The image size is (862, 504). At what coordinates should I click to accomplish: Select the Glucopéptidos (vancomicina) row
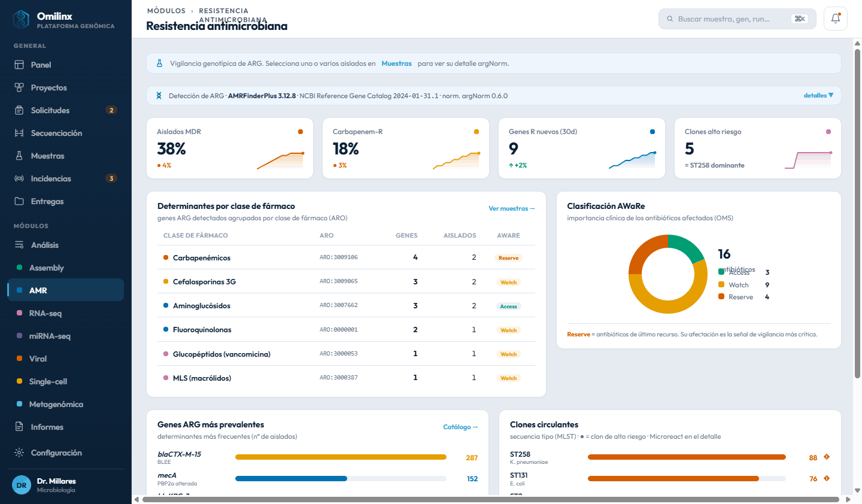coord(346,354)
